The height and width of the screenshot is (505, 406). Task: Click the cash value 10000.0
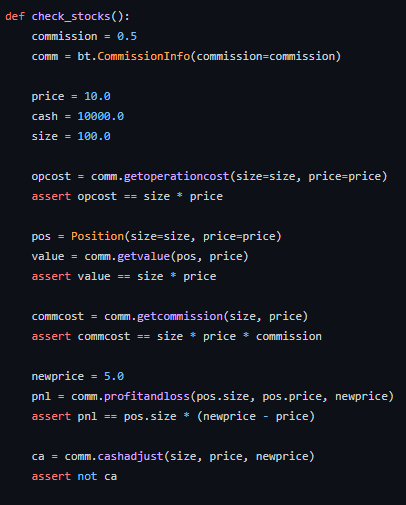pyautogui.click(x=101, y=116)
